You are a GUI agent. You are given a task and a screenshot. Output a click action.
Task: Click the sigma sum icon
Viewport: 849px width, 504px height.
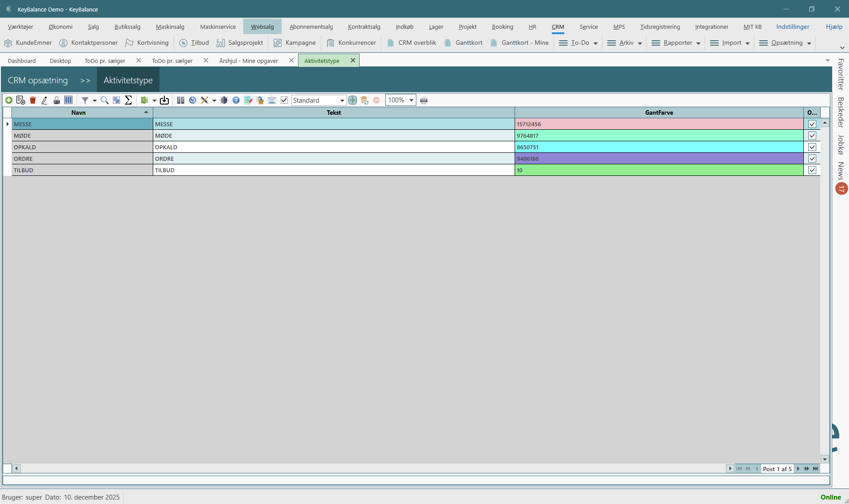[x=128, y=101]
